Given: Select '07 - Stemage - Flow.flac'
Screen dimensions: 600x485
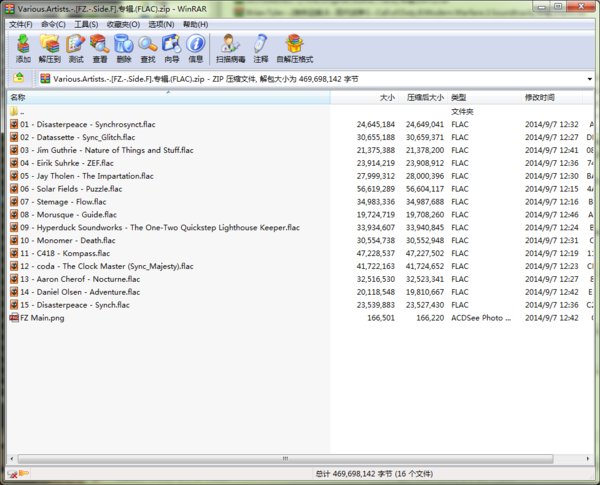Looking at the screenshot, I should tap(63, 202).
